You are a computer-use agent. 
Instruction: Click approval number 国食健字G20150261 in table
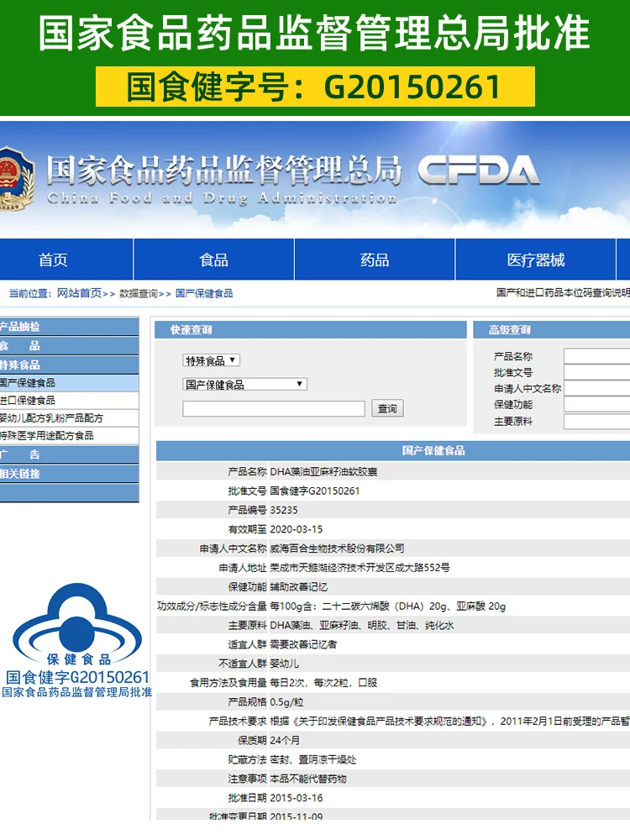(315, 491)
